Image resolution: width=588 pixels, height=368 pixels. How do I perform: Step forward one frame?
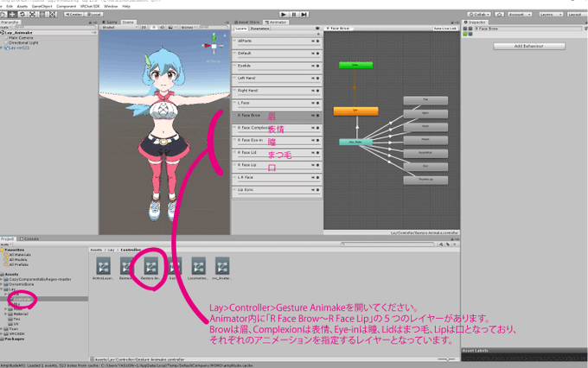304,14
